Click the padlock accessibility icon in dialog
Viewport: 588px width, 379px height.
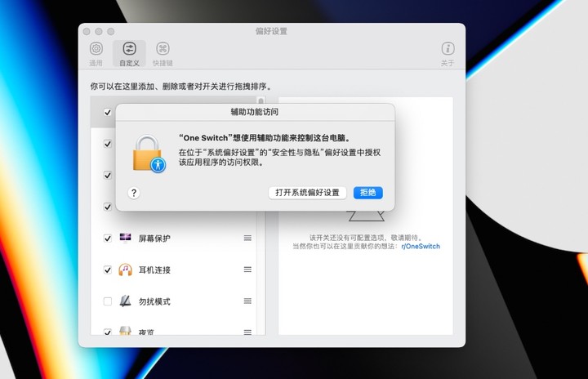click(149, 154)
